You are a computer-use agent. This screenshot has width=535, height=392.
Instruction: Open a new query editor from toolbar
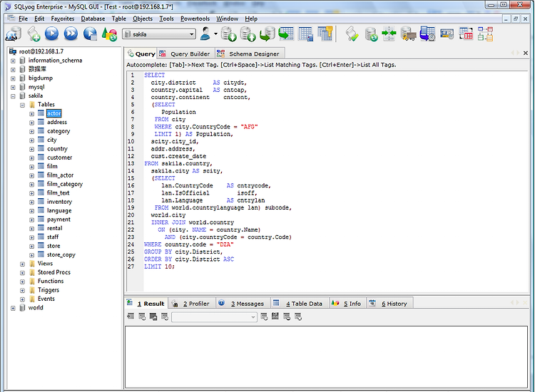34,34
